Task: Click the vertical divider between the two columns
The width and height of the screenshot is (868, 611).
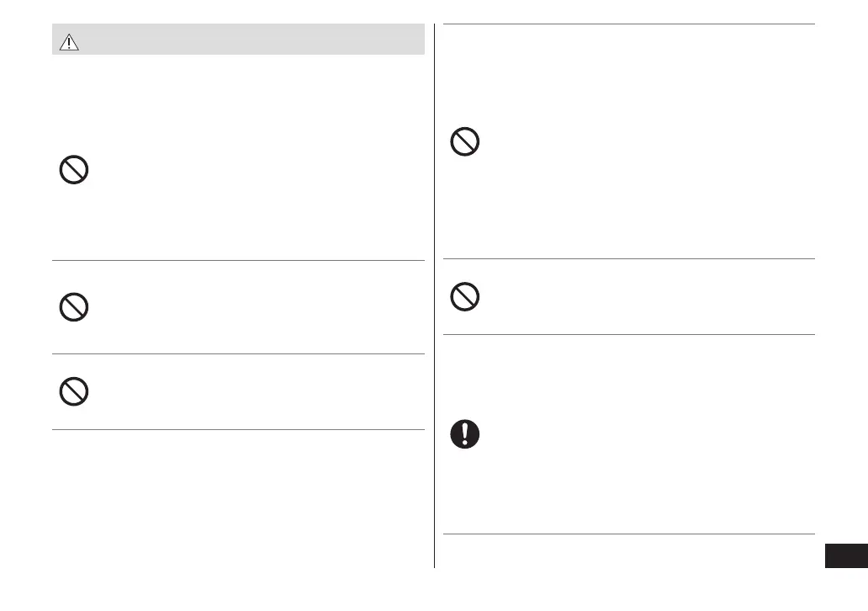Action: [434, 295]
